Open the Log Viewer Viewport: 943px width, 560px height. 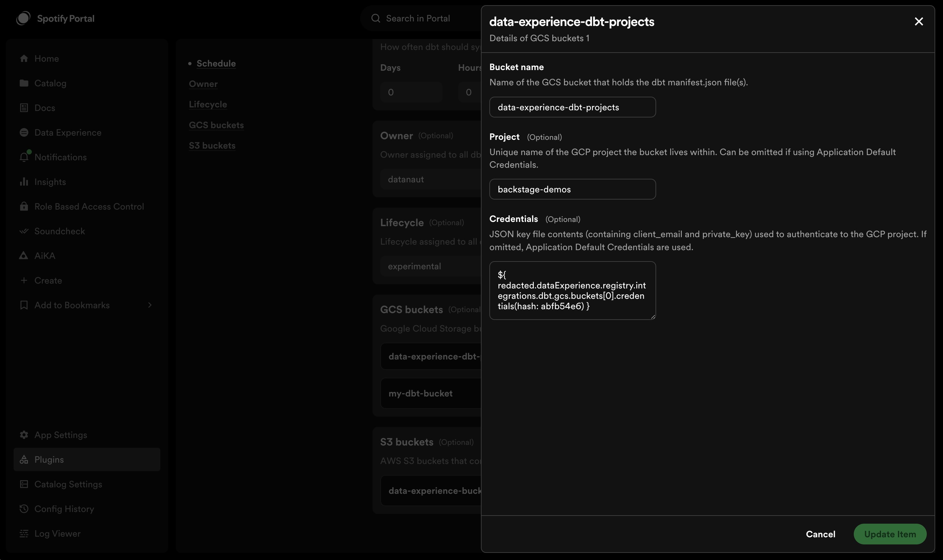[x=87, y=534]
